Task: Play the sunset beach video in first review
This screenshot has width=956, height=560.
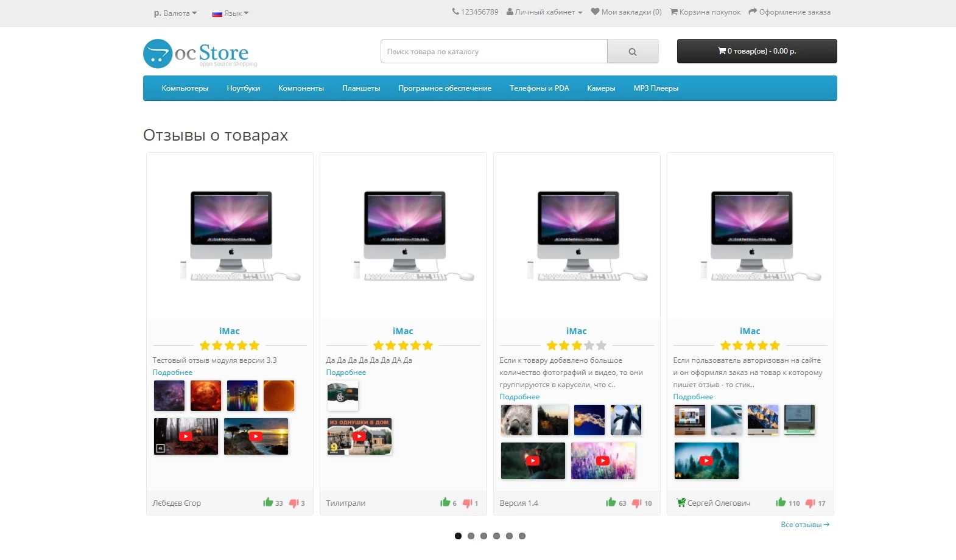Action: 256,436
